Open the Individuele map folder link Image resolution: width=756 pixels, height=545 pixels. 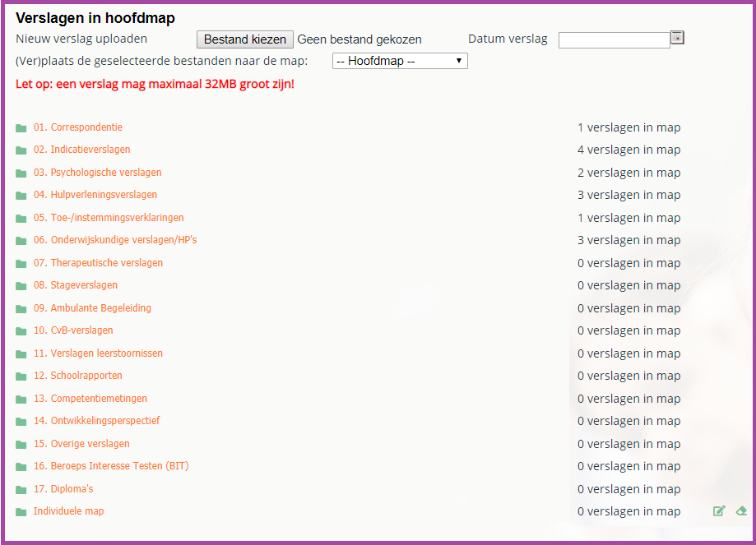point(68,511)
